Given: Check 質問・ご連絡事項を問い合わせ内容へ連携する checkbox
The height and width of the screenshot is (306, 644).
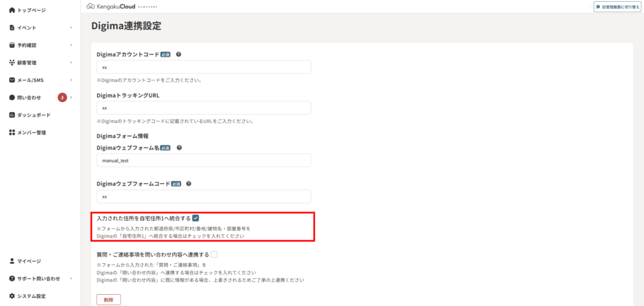Looking at the screenshot, I should [x=214, y=254].
